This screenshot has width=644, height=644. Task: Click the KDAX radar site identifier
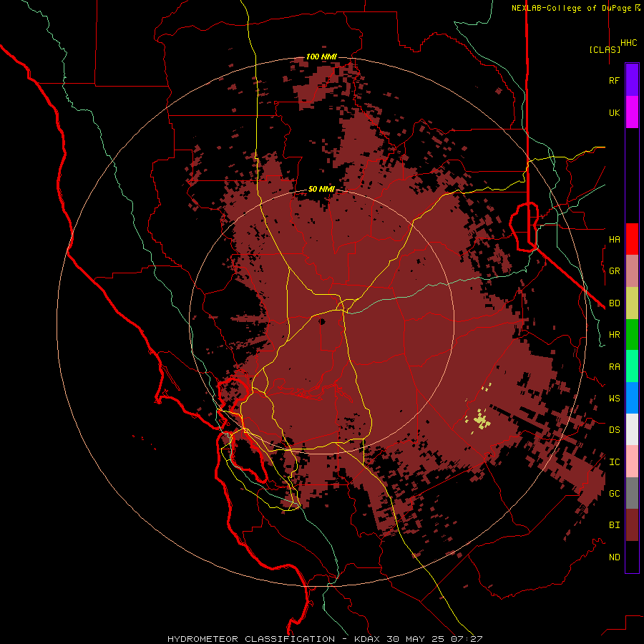(x=367, y=639)
